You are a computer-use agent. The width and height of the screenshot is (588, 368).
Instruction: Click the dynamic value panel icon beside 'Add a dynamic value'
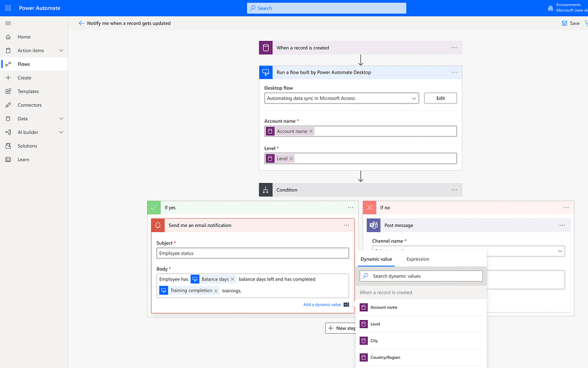pos(346,305)
